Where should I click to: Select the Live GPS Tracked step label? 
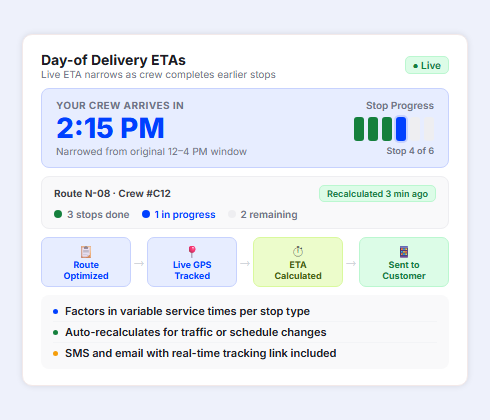click(x=192, y=270)
